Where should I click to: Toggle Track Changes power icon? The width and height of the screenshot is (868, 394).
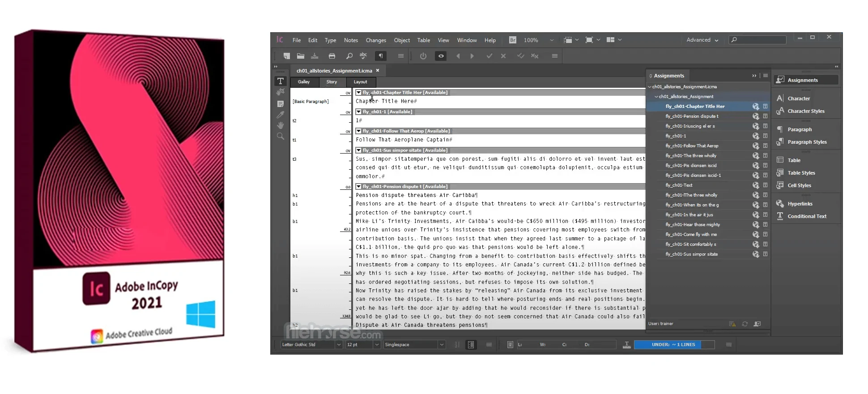(423, 56)
